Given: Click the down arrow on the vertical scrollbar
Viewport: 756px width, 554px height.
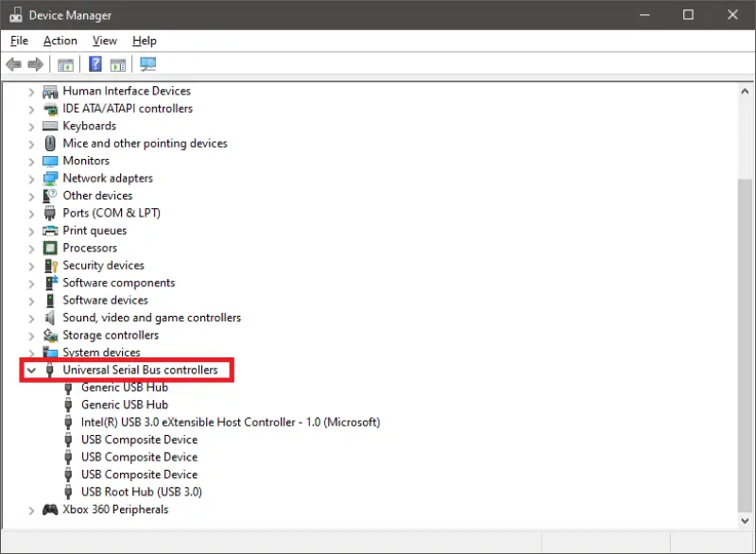Looking at the screenshot, I should point(743,519).
